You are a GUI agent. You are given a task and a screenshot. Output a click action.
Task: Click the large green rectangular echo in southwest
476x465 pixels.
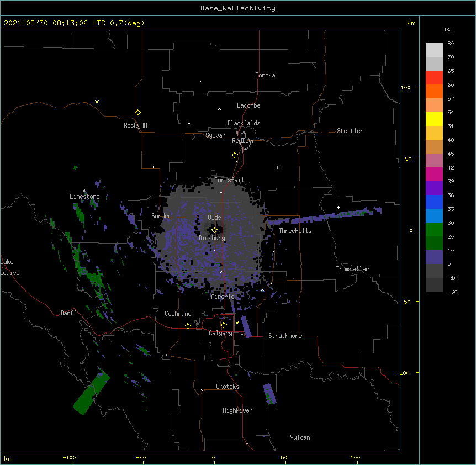91,393
